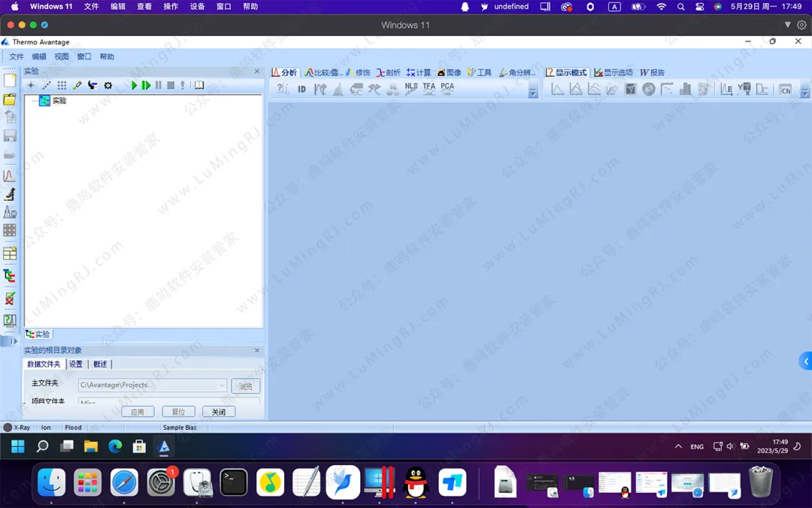Image resolution: width=812 pixels, height=508 pixels.
Task: Click the PCA analysis toolbar icon
Action: coord(447,88)
